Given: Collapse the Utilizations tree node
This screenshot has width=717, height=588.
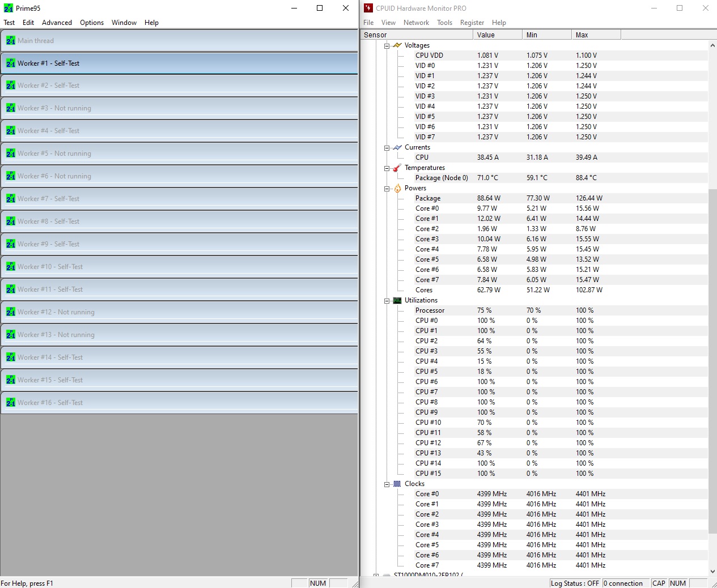Looking at the screenshot, I should click(387, 301).
